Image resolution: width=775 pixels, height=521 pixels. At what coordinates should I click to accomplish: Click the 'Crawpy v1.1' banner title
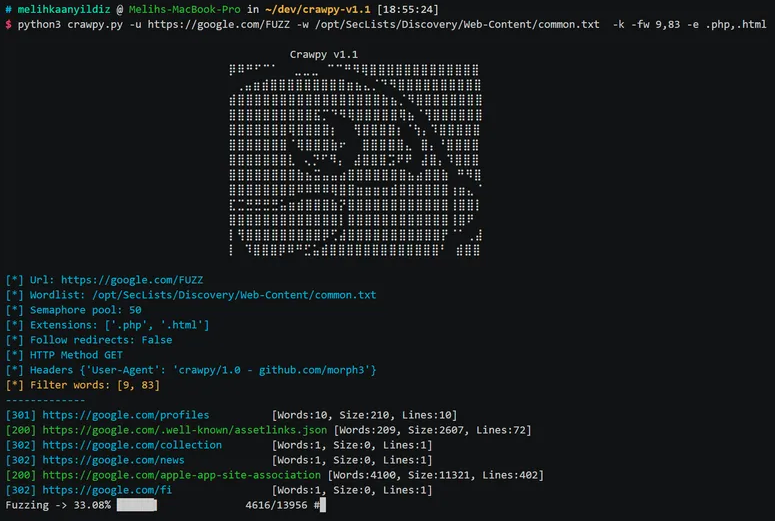click(x=324, y=54)
